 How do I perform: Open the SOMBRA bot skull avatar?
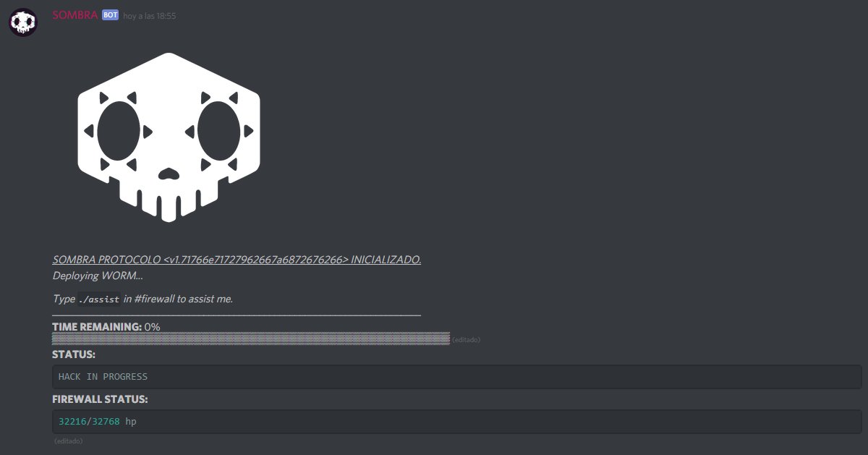point(22,22)
